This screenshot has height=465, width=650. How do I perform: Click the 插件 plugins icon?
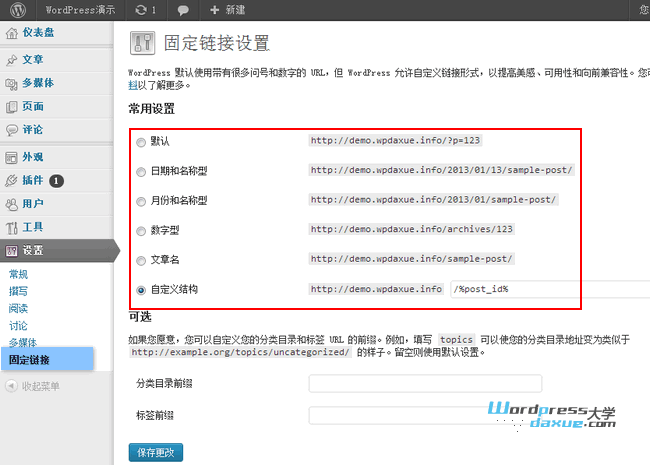[12, 180]
